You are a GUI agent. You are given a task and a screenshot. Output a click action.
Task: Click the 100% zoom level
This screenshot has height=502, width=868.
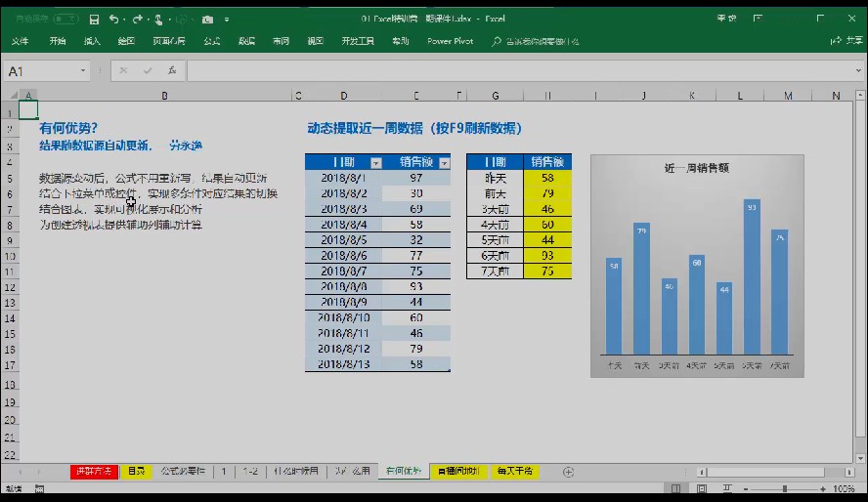844,488
